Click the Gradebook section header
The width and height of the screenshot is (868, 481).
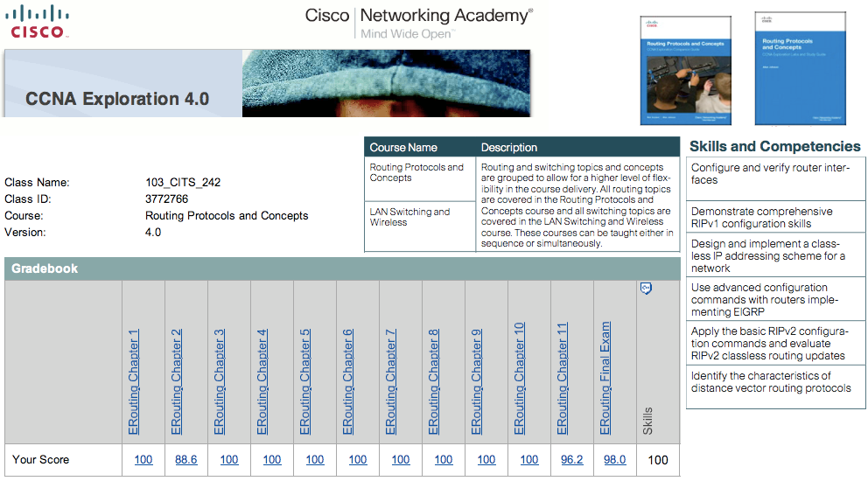coord(342,268)
